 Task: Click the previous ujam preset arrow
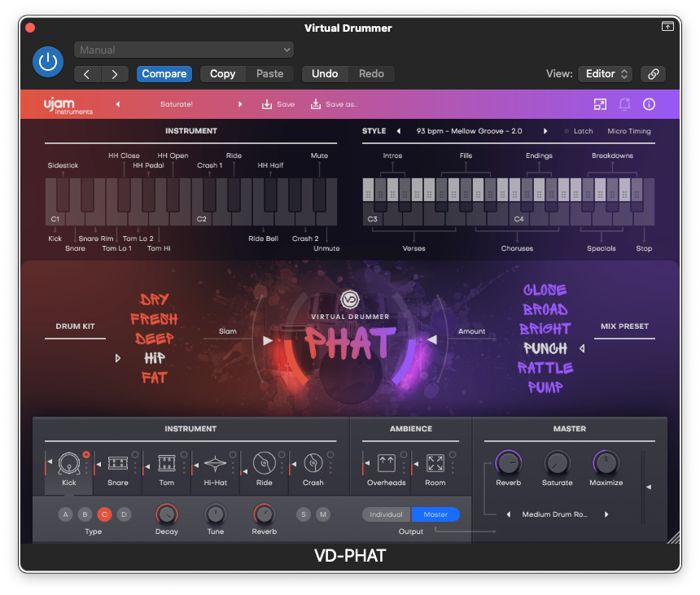click(118, 104)
